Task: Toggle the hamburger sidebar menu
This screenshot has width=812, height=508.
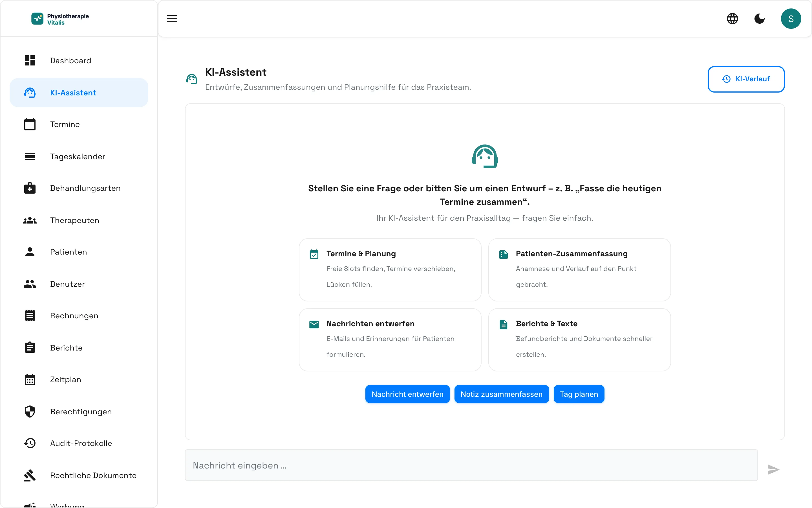Action: [172, 19]
